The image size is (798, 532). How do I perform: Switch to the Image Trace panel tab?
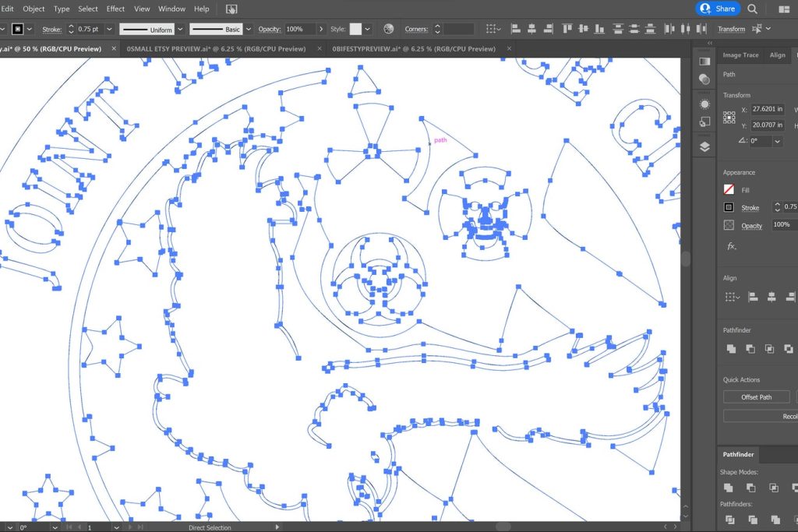point(740,55)
